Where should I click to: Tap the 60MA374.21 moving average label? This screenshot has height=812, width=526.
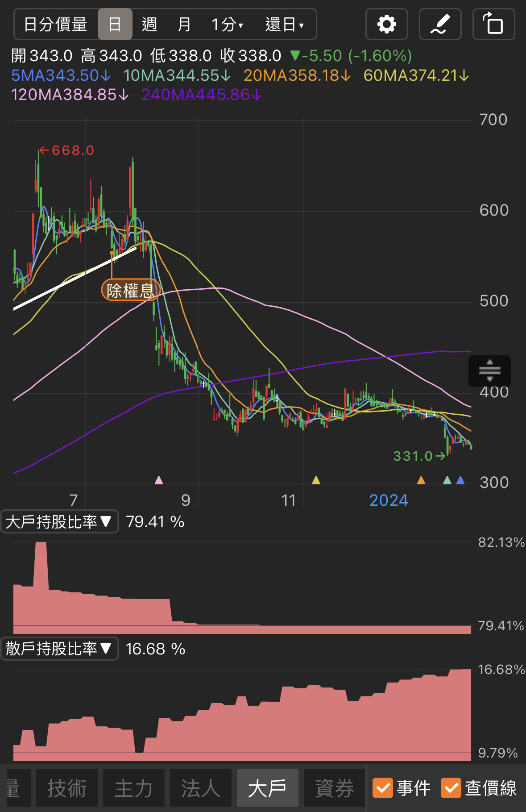pos(416,75)
